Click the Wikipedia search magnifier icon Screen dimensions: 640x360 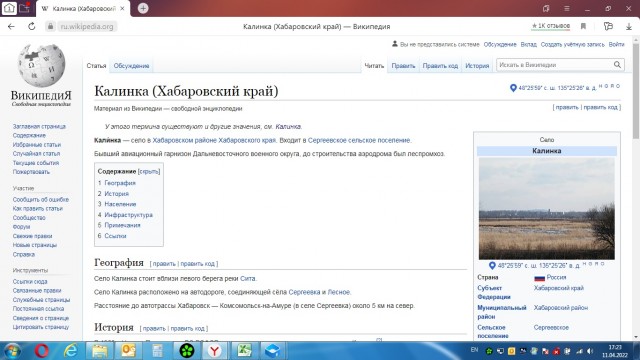click(617, 65)
